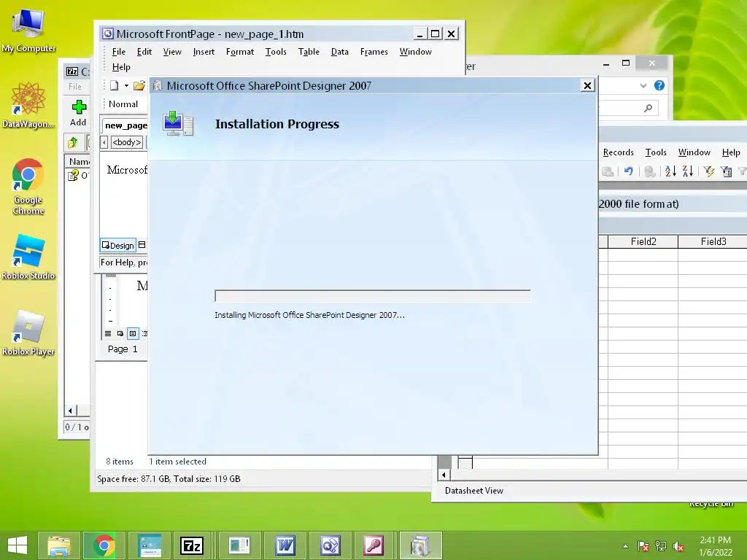Image resolution: width=747 pixels, height=560 pixels.
Task: Click Filter By Form icon in Access
Action: click(726, 171)
